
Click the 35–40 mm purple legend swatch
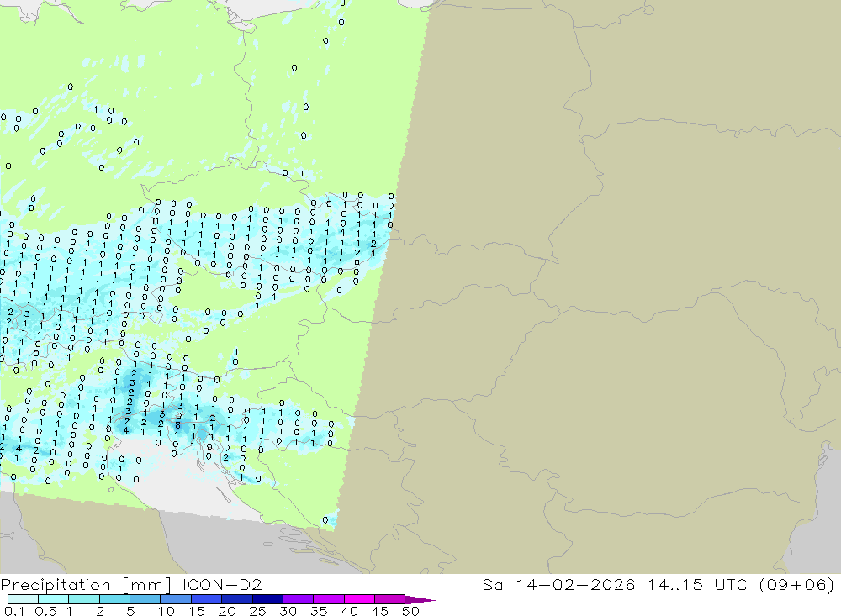tap(328, 599)
